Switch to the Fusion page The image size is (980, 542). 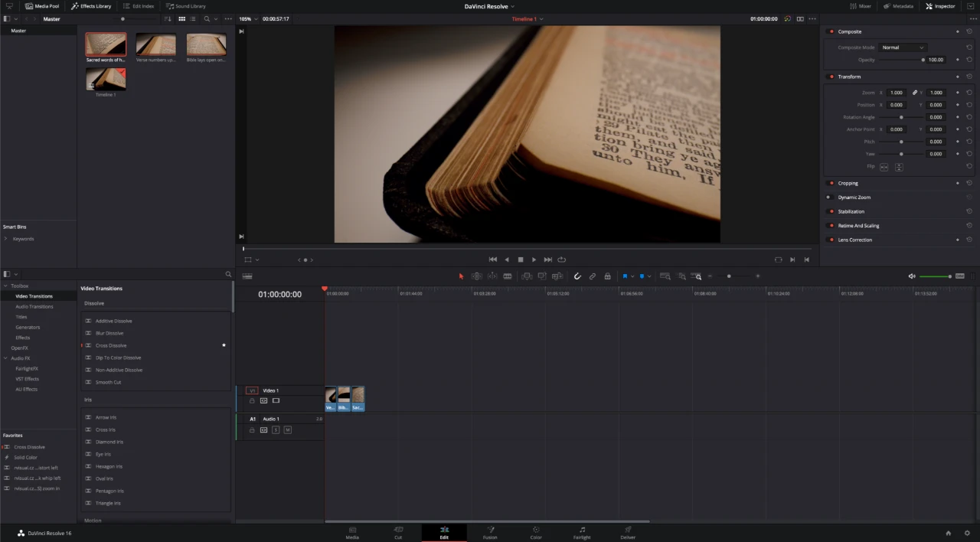490,533
